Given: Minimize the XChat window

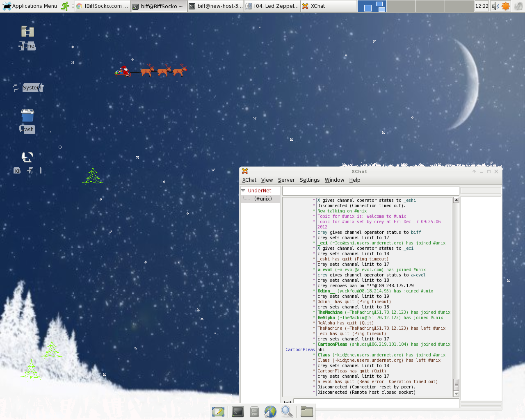Looking at the screenshot, I should pyautogui.click(x=482, y=171).
